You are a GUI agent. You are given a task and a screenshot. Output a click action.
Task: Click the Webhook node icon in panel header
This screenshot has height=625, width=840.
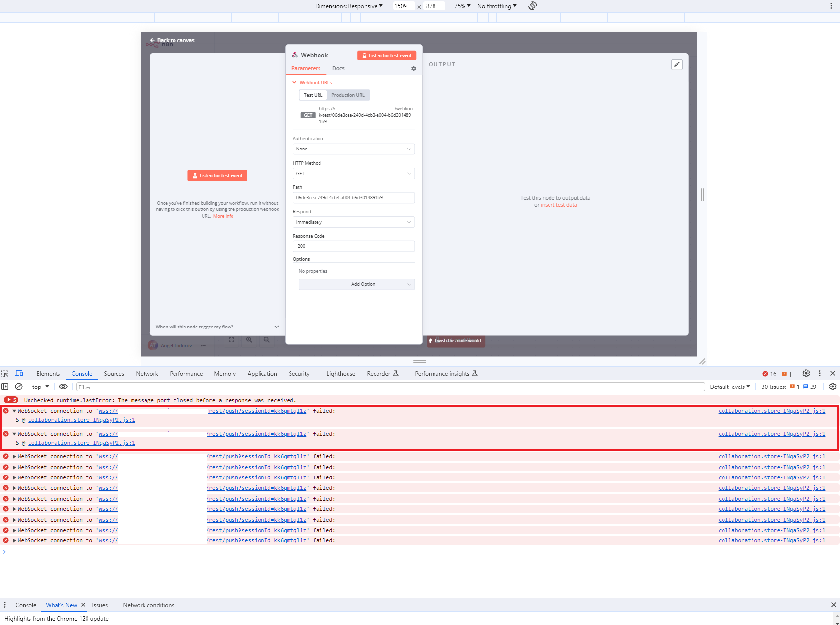295,55
